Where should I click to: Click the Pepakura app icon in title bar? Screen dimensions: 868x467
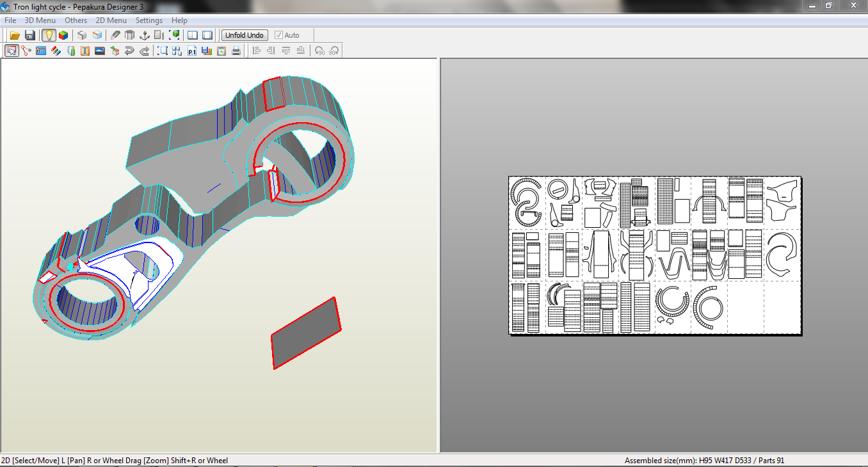(x=6, y=6)
